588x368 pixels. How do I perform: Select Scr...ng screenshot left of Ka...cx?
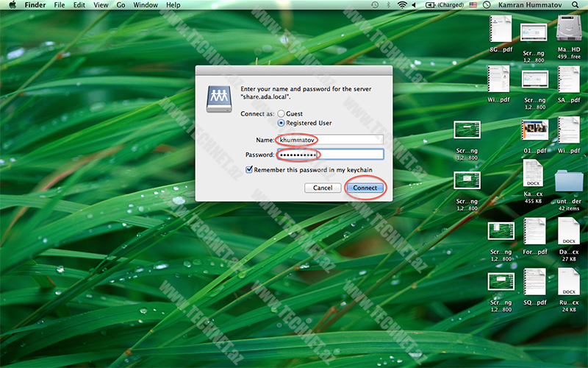click(x=467, y=180)
